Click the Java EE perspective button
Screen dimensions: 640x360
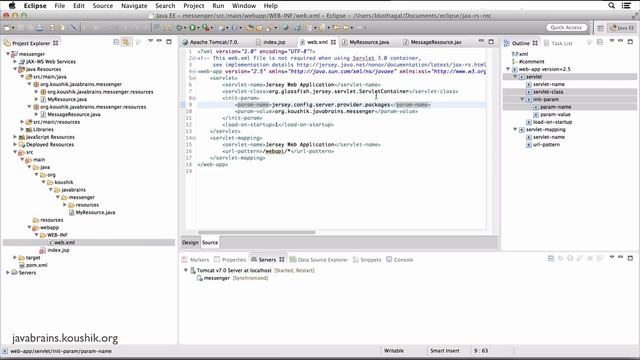pos(622,28)
